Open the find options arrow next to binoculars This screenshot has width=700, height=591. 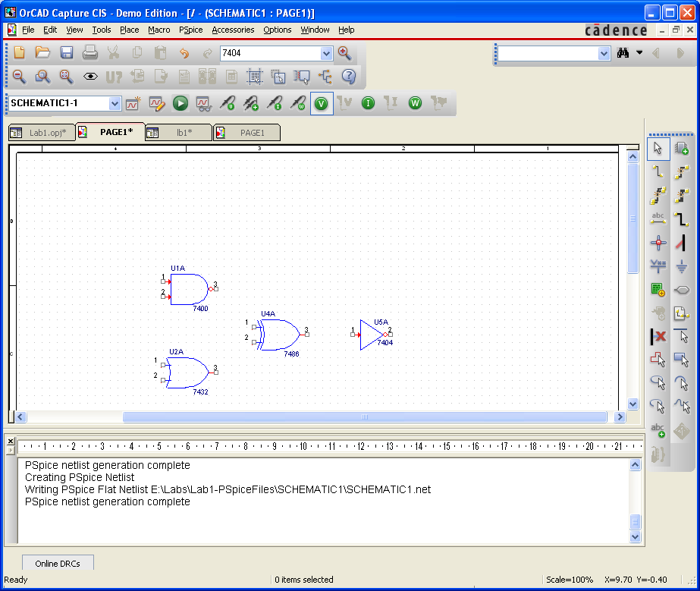coord(639,52)
